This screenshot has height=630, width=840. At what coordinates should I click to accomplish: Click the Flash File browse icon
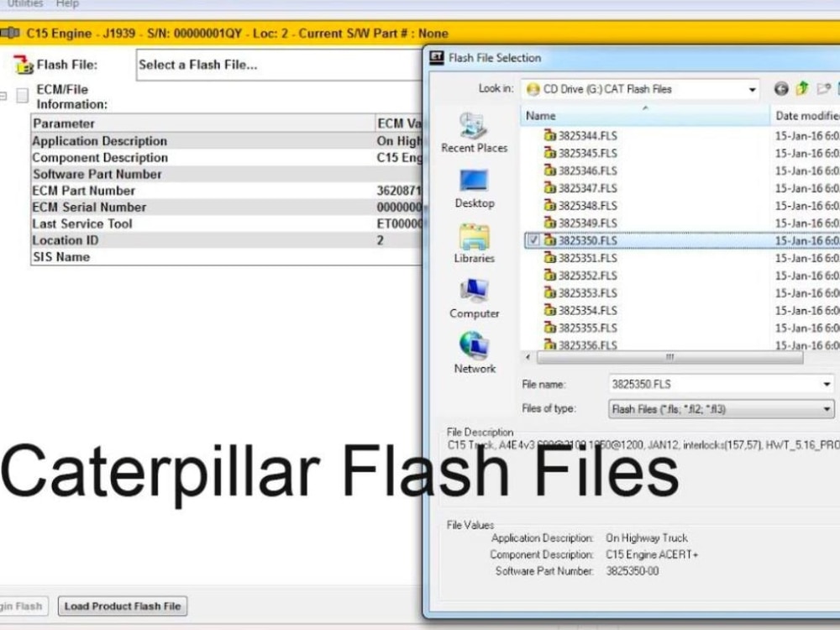pyautogui.click(x=23, y=65)
